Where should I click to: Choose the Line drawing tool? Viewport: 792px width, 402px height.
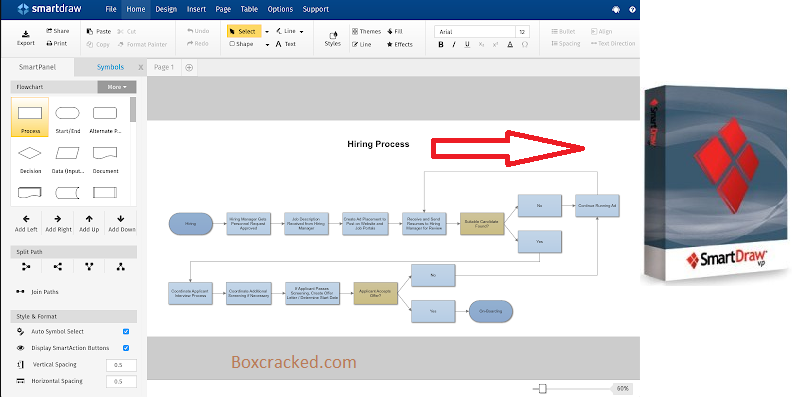click(x=286, y=31)
